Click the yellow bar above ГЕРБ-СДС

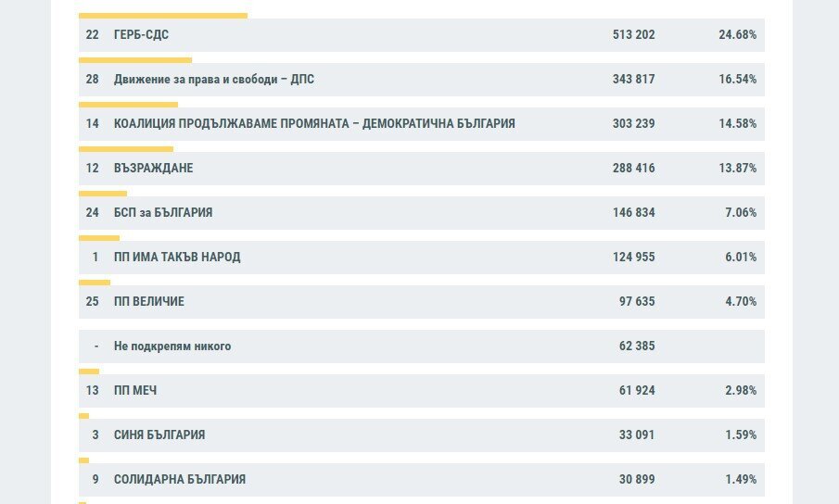pos(163,16)
